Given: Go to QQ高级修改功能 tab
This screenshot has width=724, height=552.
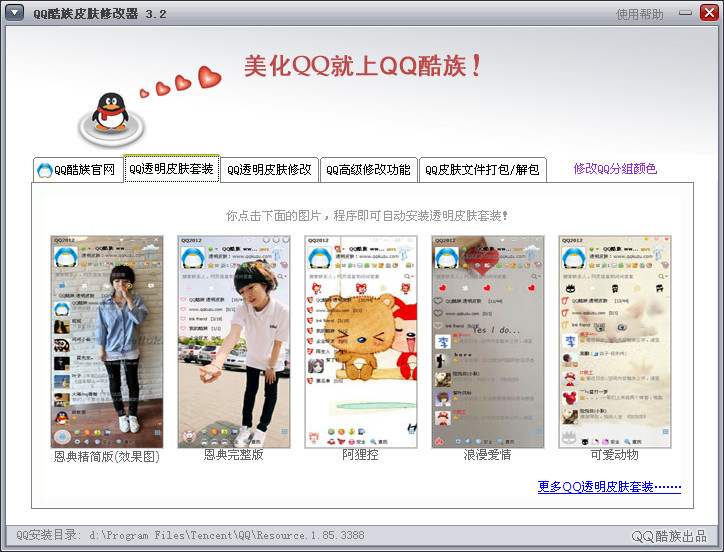Looking at the screenshot, I should point(368,170).
